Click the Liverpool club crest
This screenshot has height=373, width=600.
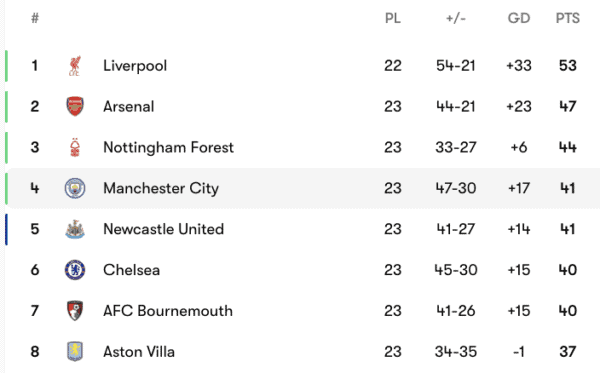[x=75, y=66]
